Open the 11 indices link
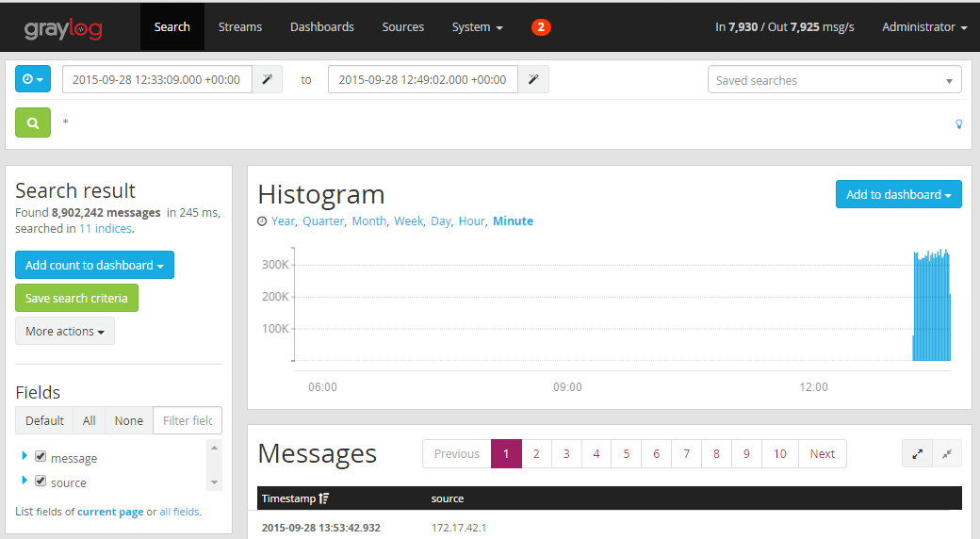The image size is (980, 539). coord(106,229)
